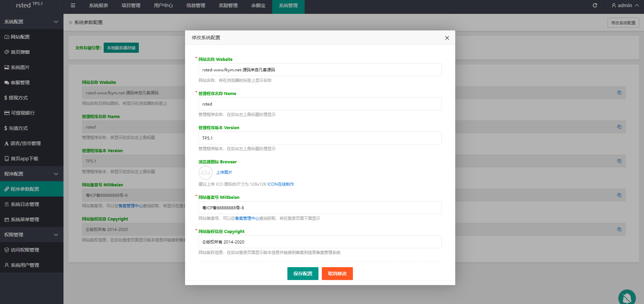Click the sidebar collapse hamburger icon
Viewport: 644px width, 304px height.
click(73, 5)
